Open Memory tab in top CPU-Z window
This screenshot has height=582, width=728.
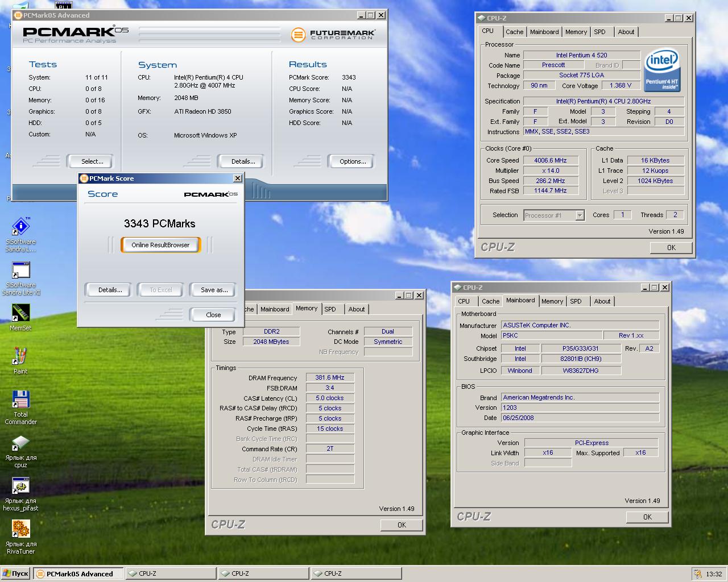coord(576,32)
